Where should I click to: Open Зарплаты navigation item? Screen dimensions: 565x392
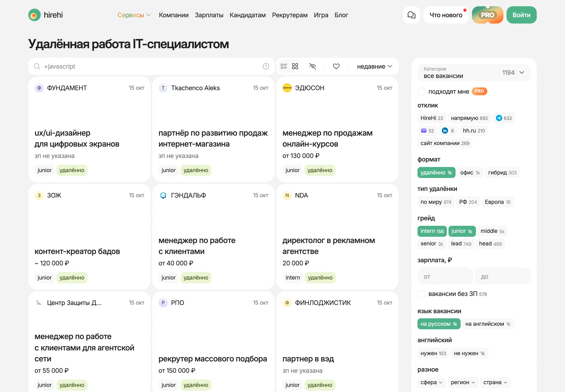point(209,15)
